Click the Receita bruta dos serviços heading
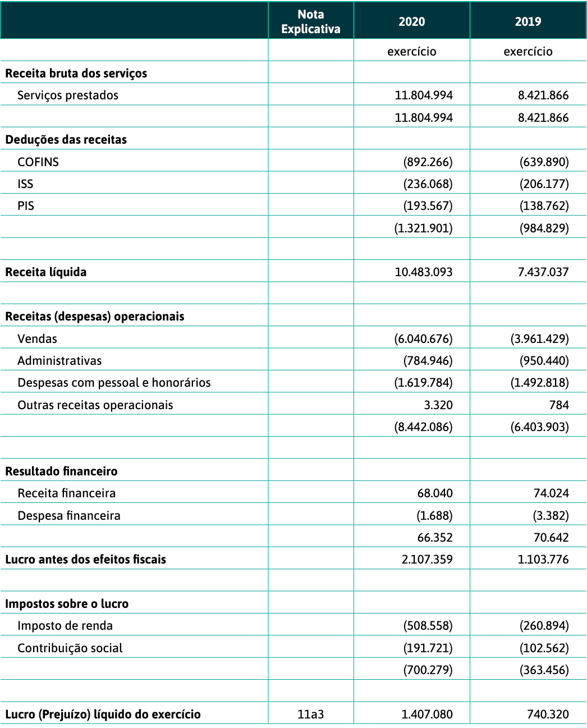 [76, 74]
